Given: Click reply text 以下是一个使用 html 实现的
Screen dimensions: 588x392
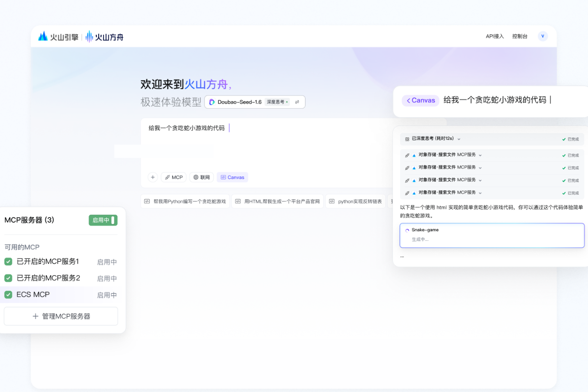Looking at the screenshot, I should tap(491, 211).
